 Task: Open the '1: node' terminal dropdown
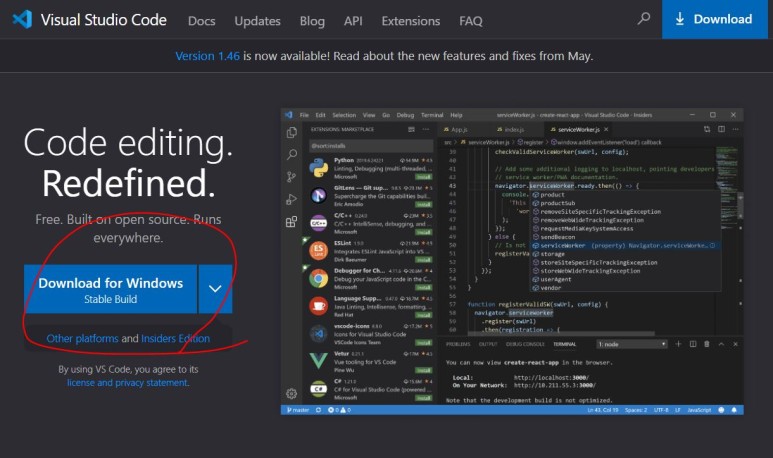(632, 344)
